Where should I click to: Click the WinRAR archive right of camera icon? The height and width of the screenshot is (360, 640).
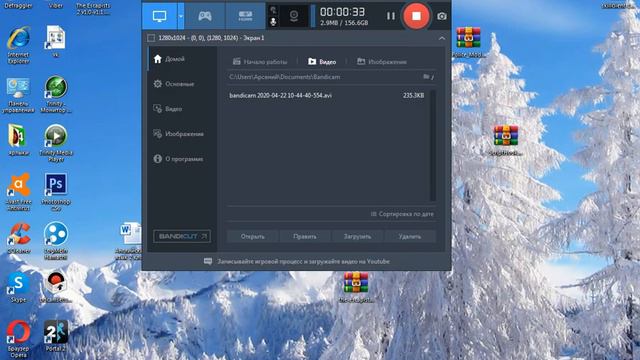(468, 42)
